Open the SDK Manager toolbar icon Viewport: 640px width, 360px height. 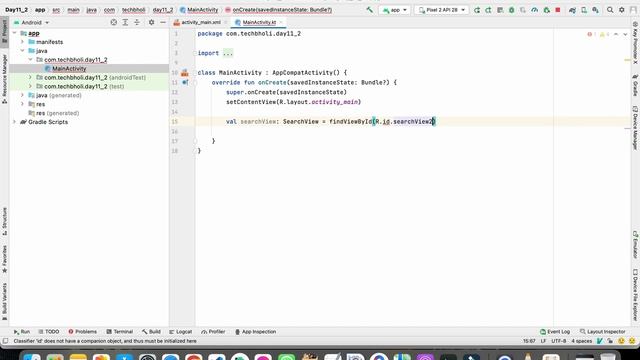tap(596, 10)
